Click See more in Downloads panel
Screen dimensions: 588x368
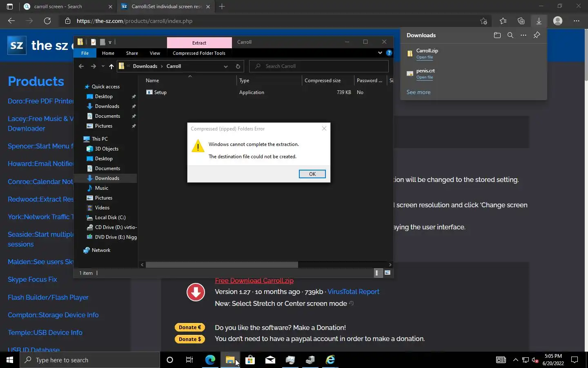click(x=418, y=92)
